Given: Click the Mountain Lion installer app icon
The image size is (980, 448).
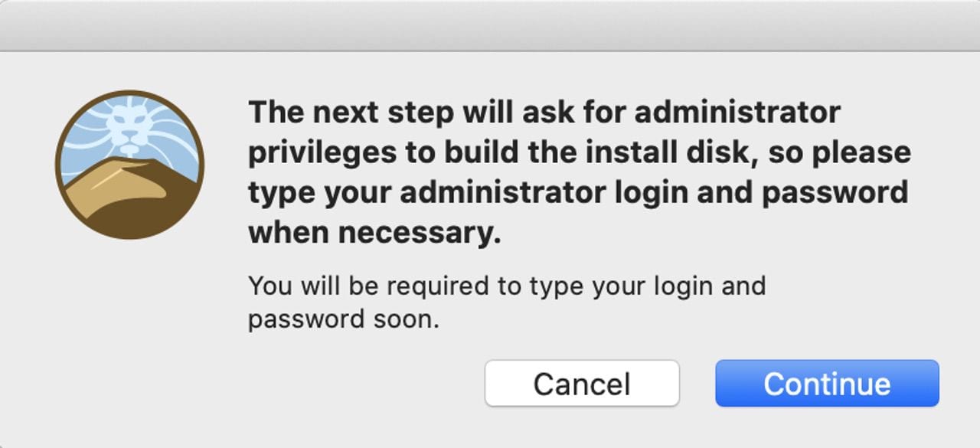Looking at the screenshot, I should click(x=129, y=165).
